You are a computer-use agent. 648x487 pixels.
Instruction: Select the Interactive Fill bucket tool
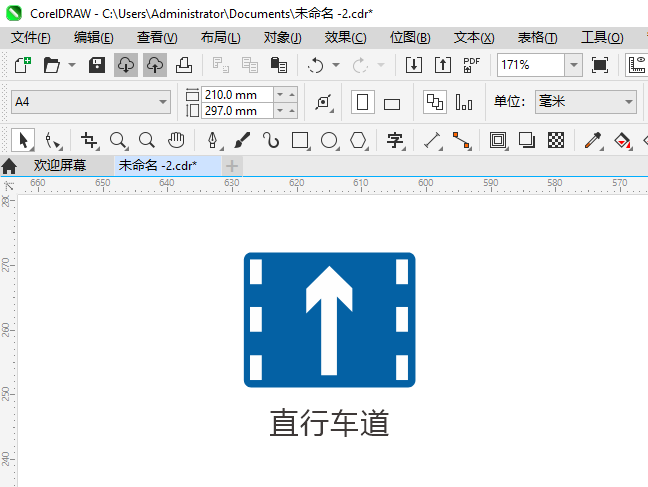click(x=622, y=141)
